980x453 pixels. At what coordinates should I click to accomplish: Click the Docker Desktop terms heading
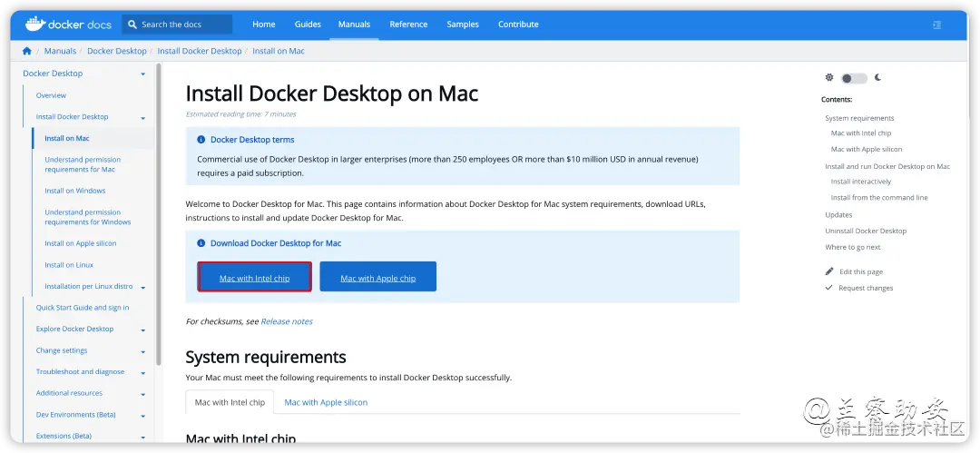click(x=252, y=140)
